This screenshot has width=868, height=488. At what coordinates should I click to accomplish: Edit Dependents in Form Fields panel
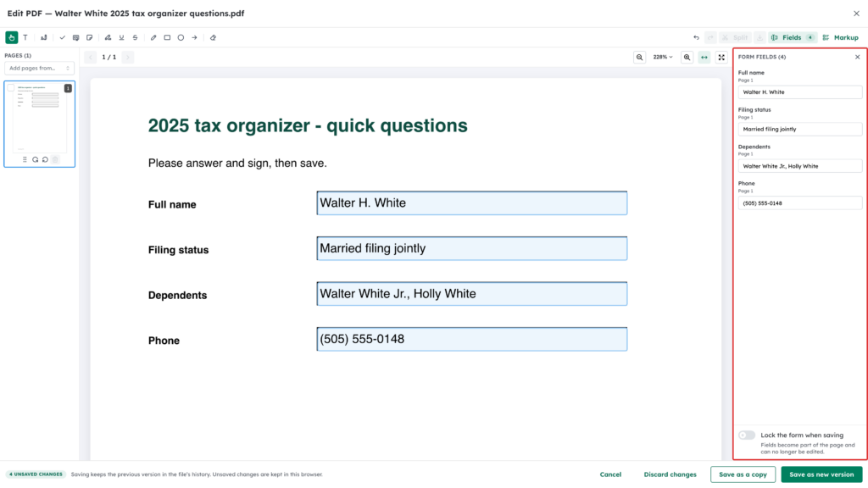click(800, 166)
